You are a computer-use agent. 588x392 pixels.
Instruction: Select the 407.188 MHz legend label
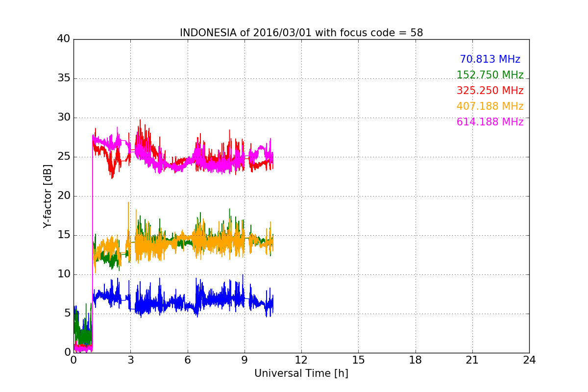point(490,106)
